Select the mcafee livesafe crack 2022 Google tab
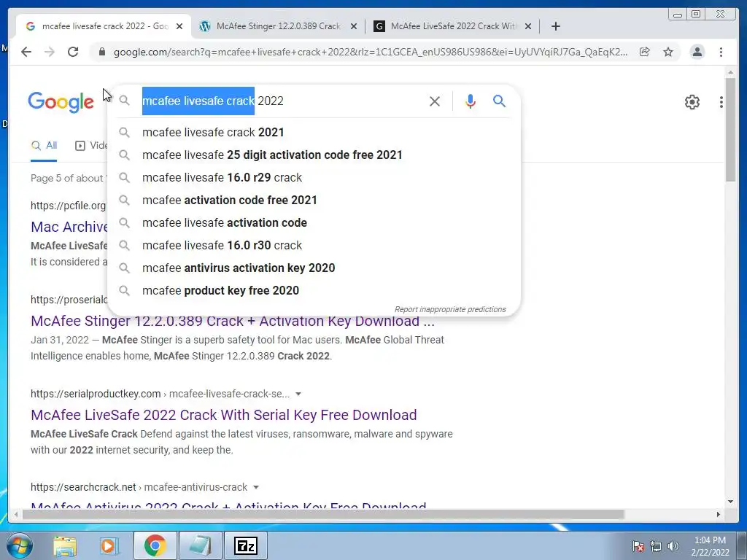The width and height of the screenshot is (747, 560). pos(104,26)
